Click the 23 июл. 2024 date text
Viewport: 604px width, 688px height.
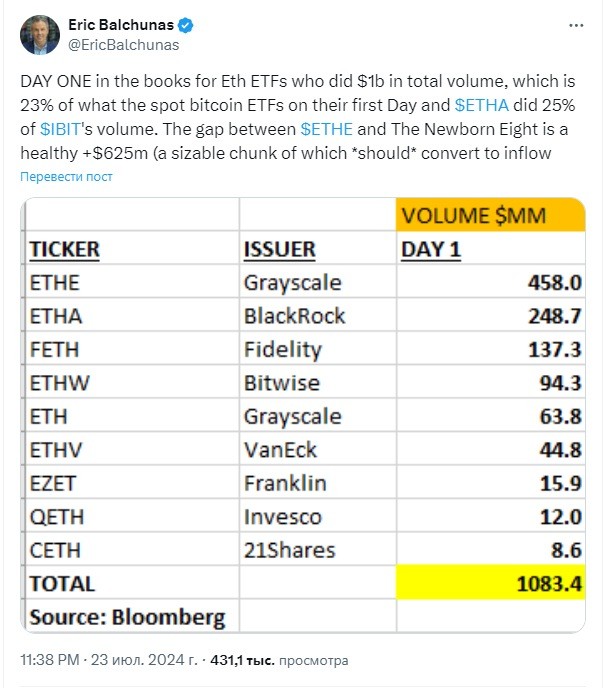(144, 660)
